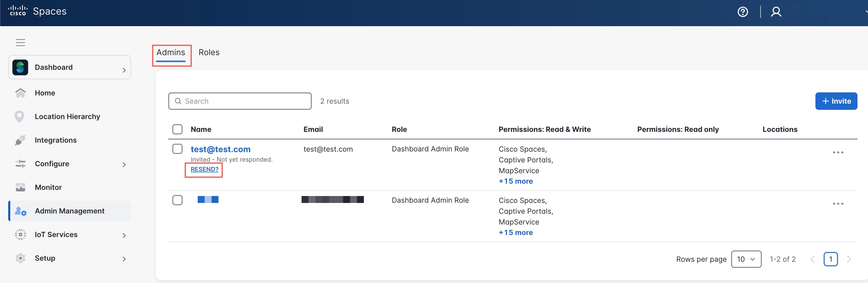The width and height of the screenshot is (868, 283).
Task: Click the help question mark icon
Action: (x=743, y=12)
